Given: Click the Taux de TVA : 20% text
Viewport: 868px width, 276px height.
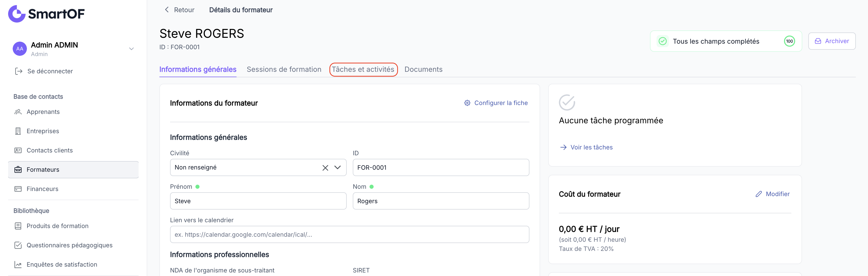Looking at the screenshot, I should coord(586,249).
